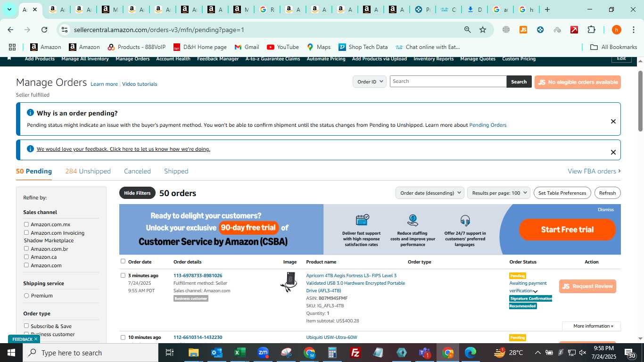This screenshot has height=362, width=644.
Task: Open the Calculator taskbar icon
Action: click(x=332, y=353)
